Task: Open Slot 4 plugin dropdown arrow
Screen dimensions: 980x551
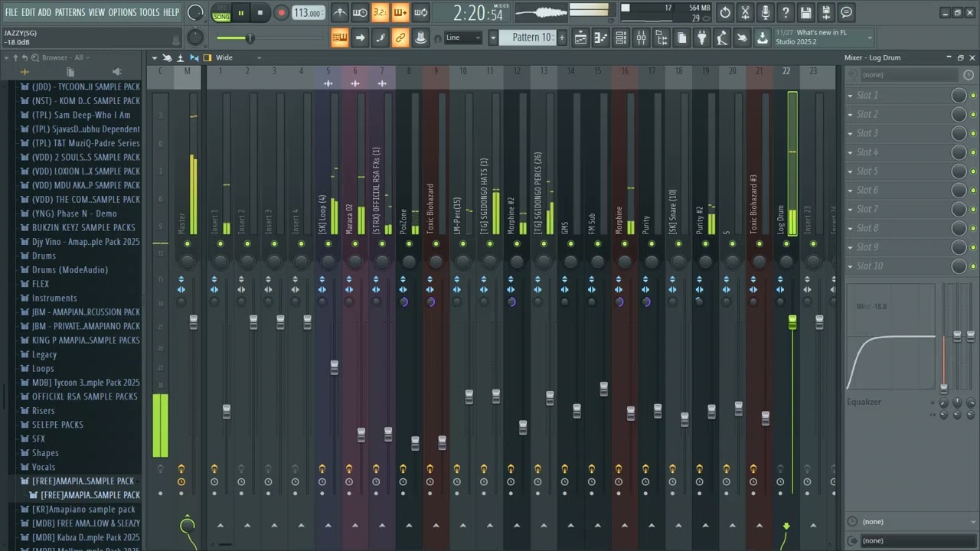Action: (x=850, y=152)
